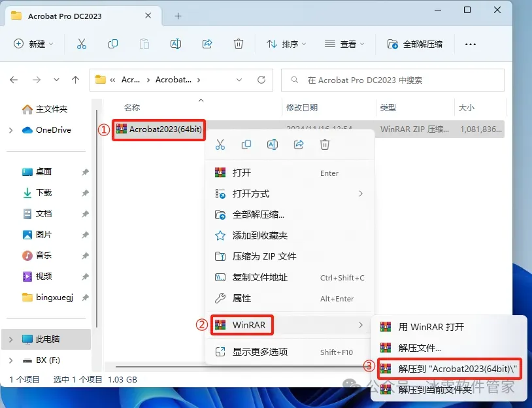Click the Cut icon in toolbar

click(x=82, y=44)
